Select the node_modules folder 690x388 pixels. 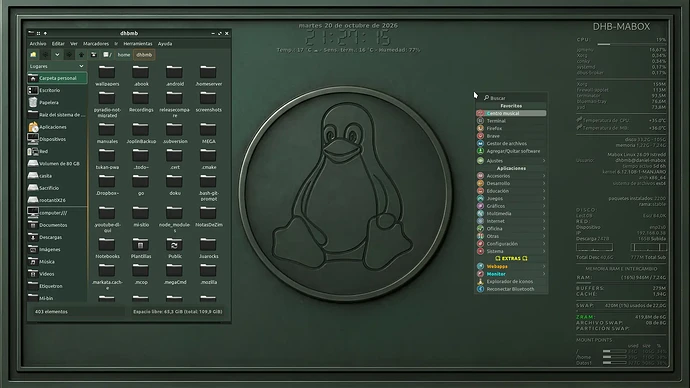point(175,219)
